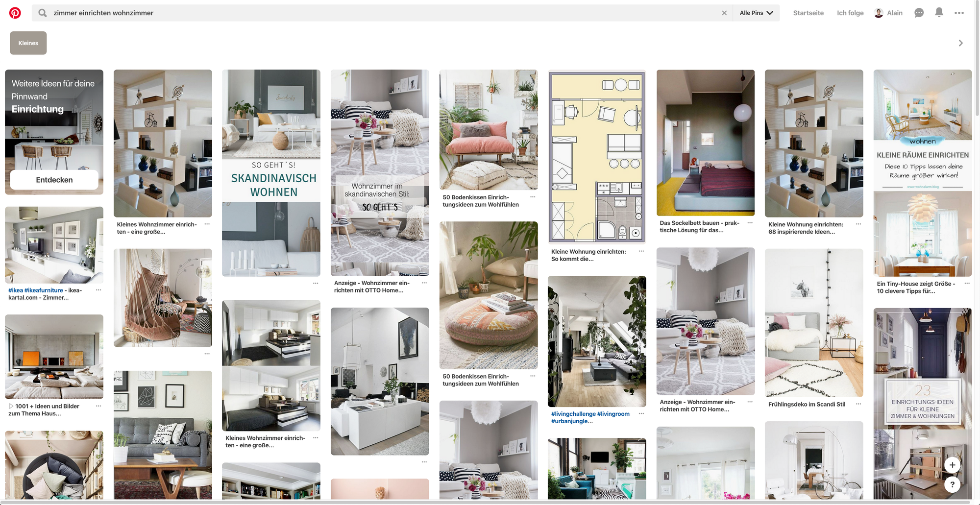Open options for Das Sockelbett bauen pin
The width and height of the screenshot is (980, 505).
pyautogui.click(x=750, y=223)
